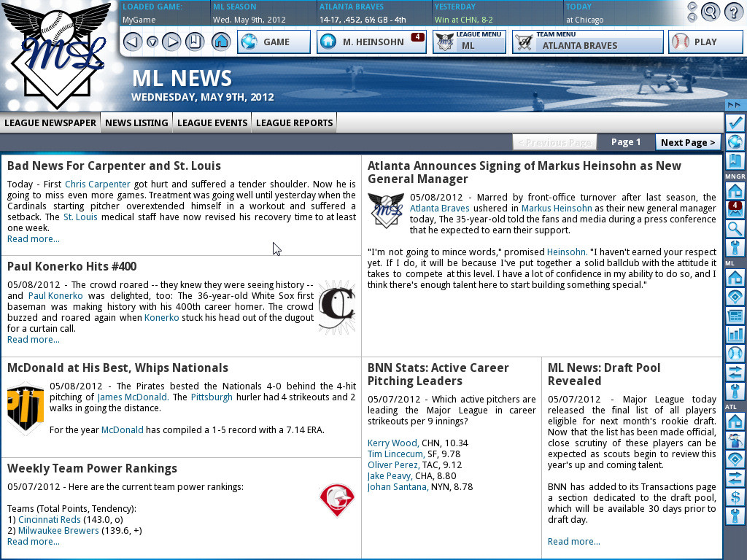Open Read more under the Draft Pool article

pyautogui.click(x=573, y=542)
